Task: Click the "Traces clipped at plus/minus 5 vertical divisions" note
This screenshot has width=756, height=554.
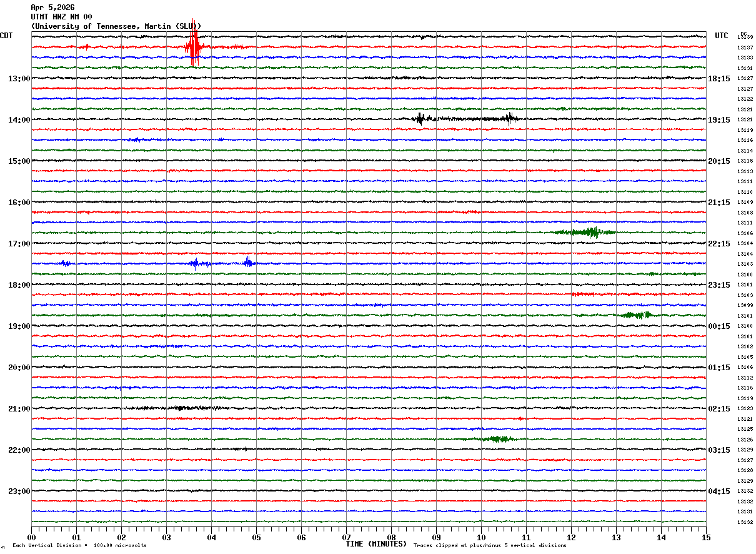Action: [x=490, y=546]
